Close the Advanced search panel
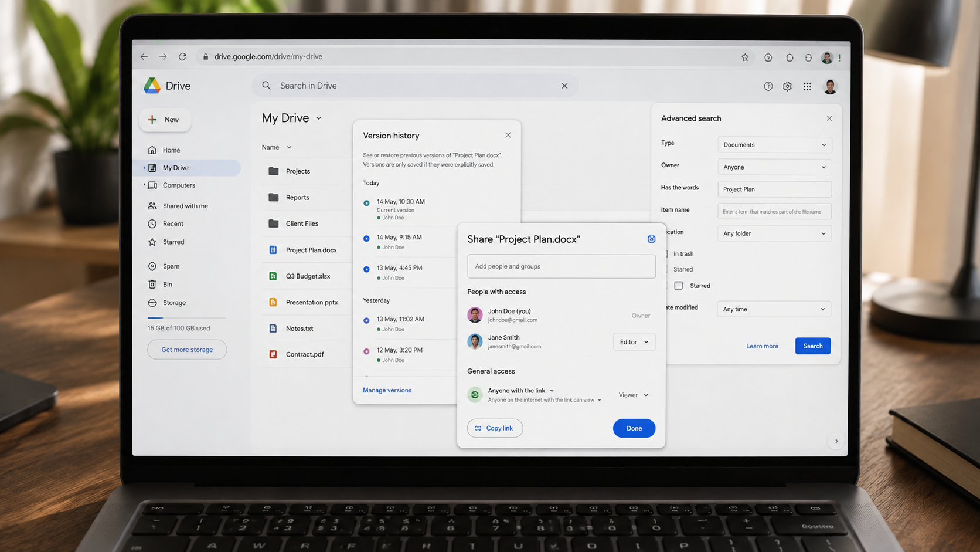980x552 pixels. 829,118
